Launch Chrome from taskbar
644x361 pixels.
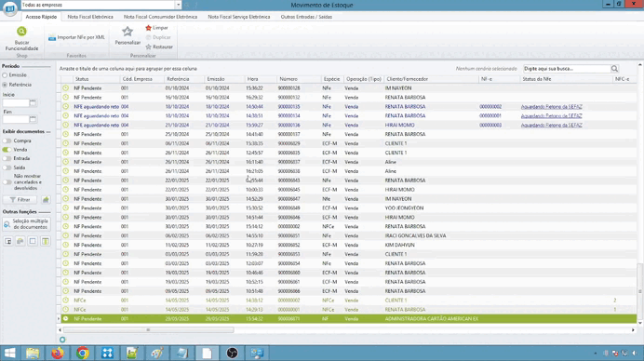click(83, 353)
